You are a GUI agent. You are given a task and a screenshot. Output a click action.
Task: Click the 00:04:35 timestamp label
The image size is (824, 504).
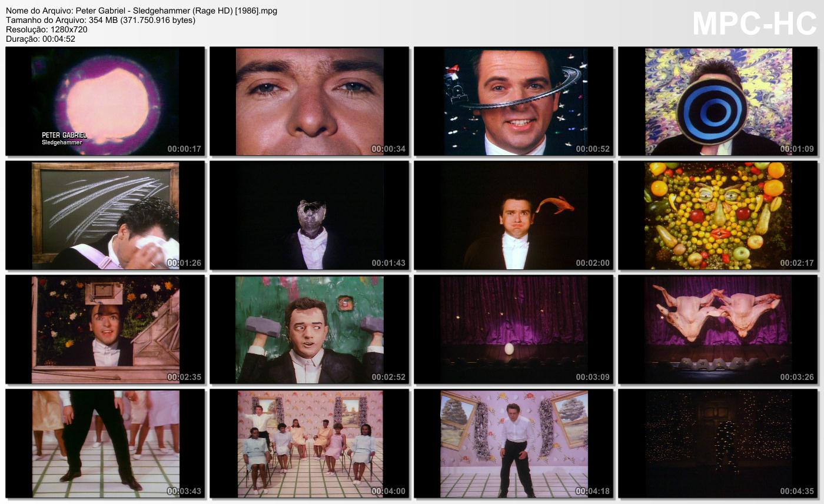tap(797, 491)
